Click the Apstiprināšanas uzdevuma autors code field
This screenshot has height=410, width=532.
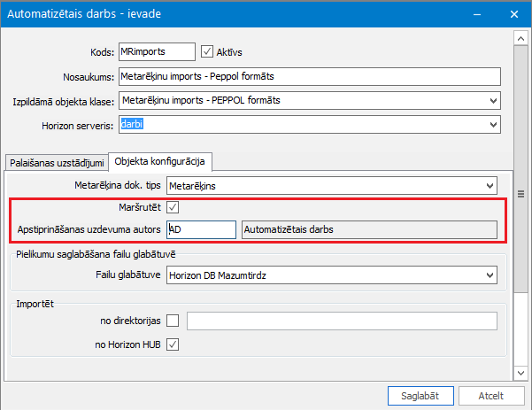[x=202, y=230]
